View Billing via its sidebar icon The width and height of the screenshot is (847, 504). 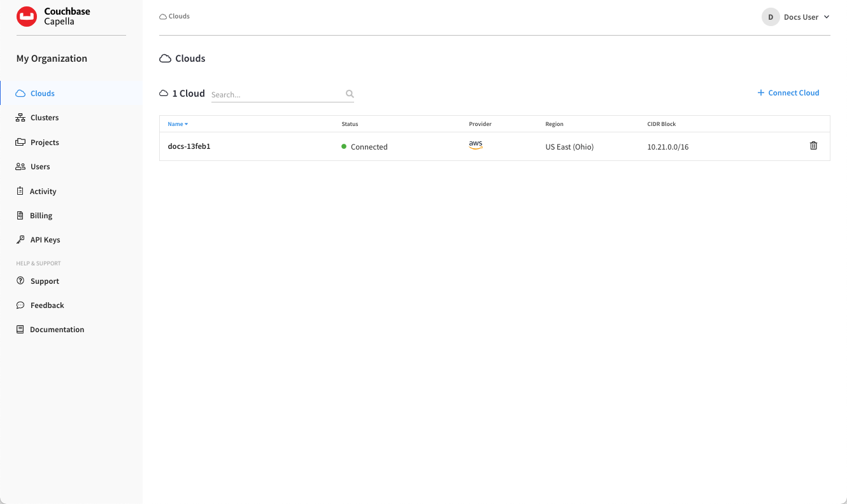point(21,215)
